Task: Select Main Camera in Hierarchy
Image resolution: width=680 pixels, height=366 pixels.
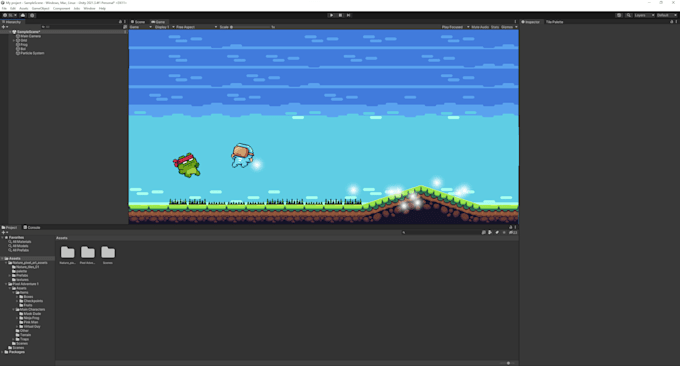Action: tap(31, 36)
